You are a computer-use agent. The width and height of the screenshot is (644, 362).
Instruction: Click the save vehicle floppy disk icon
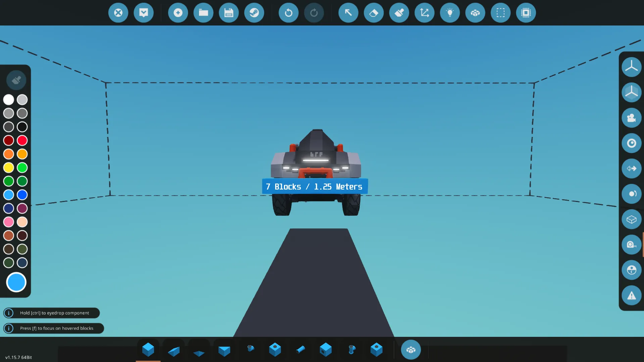pyautogui.click(x=229, y=13)
